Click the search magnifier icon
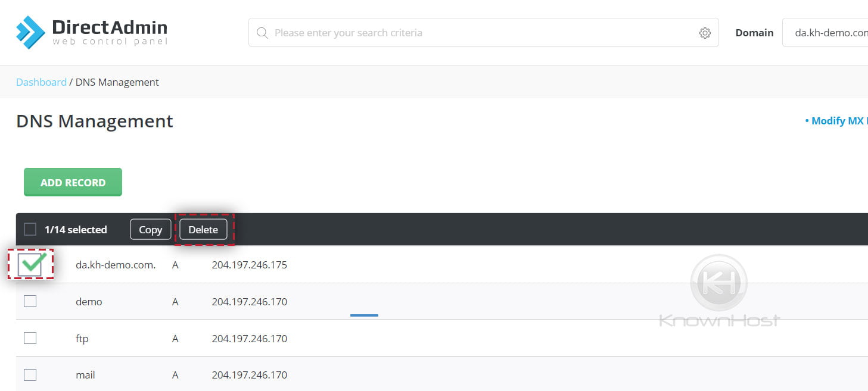 point(262,33)
